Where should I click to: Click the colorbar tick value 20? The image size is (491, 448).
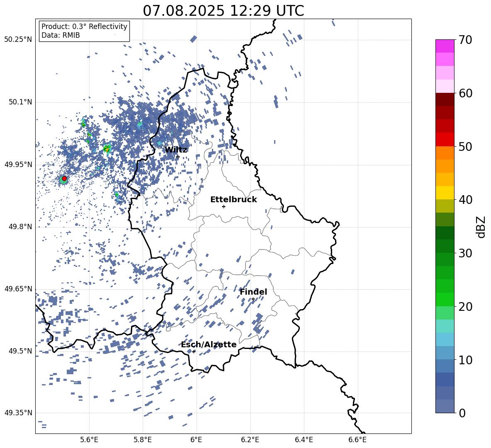coord(466,306)
